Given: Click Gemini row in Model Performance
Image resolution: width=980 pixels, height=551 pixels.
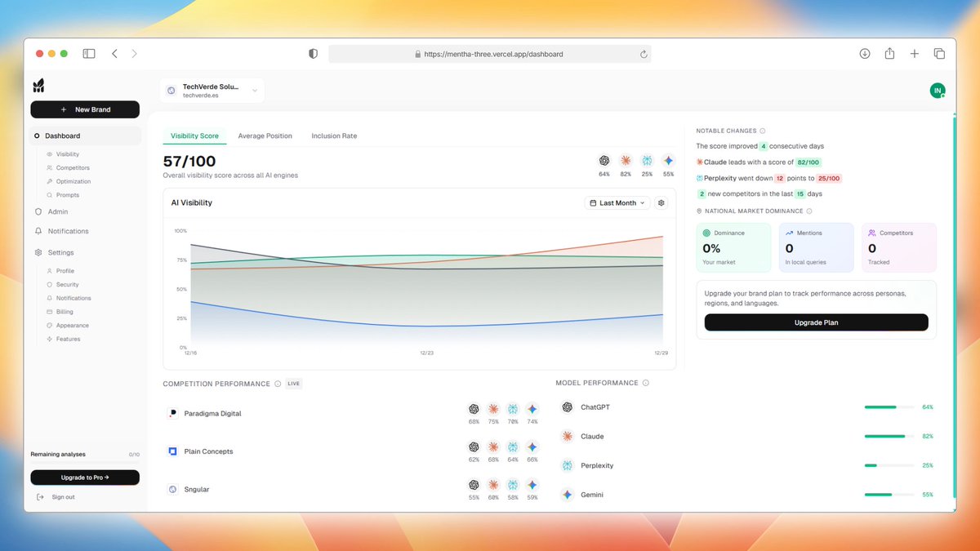Looking at the screenshot, I should pyautogui.click(x=746, y=495).
